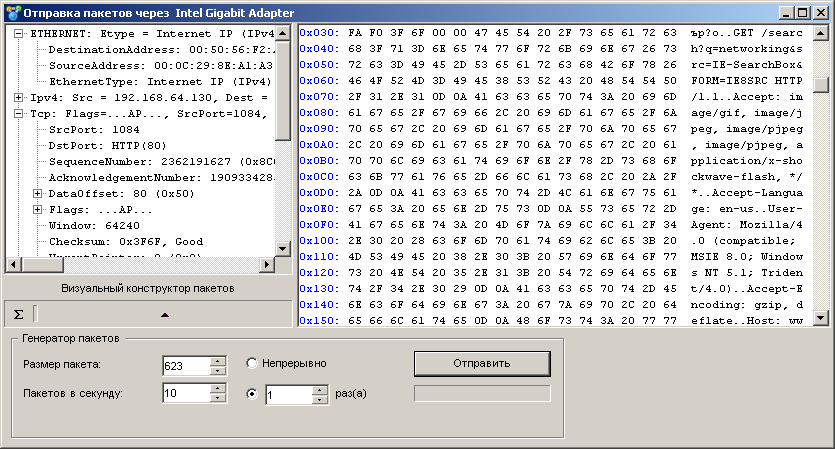This screenshot has width=835, height=449.
Task: Click ASCII text 'MSIE 8.0; Window'
Action: 747,256
